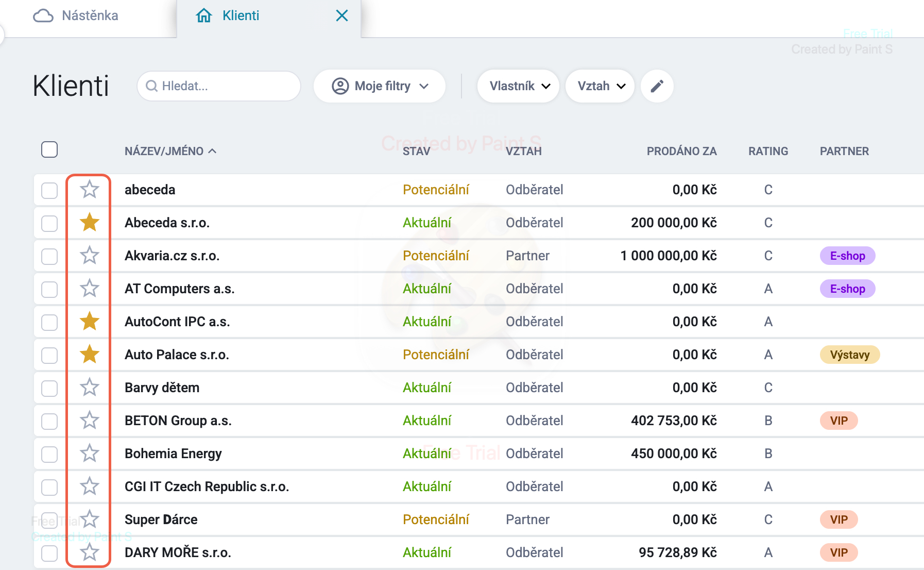Check the Barvy dětem row checkbox
Viewport: 924px width, 570px height.
coord(49,388)
